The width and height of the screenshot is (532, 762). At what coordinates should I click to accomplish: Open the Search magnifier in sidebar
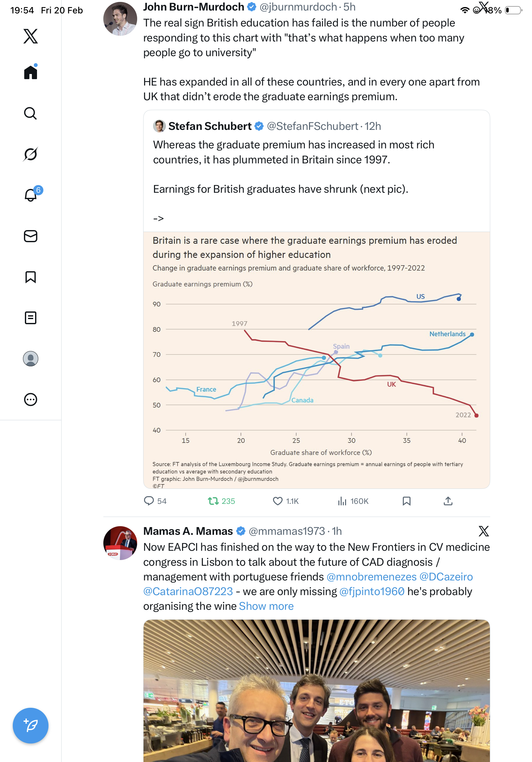(x=31, y=114)
